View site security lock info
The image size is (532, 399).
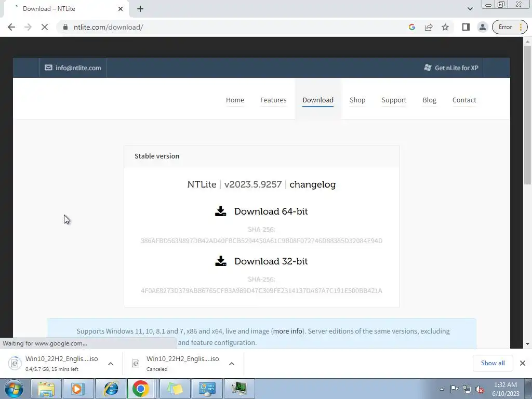[65, 27]
